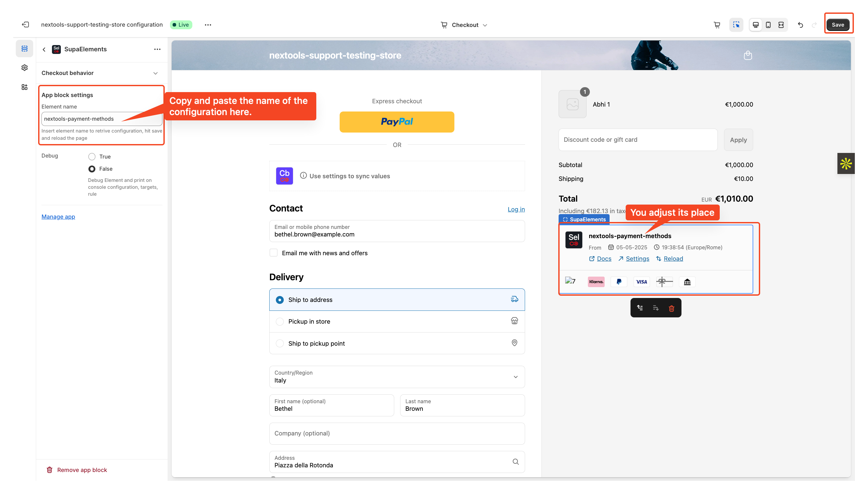Screen dimensions: 868x494
Task: Click the yellow asterisk side widget
Action: coord(846,163)
